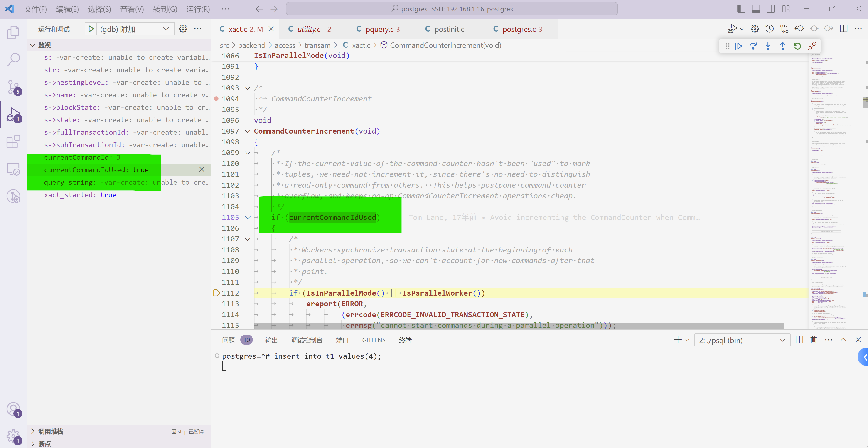This screenshot has height=448, width=868.
Task: Open the GitLens inspect icon in activity bar
Action: pyautogui.click(x=13, y=196)
